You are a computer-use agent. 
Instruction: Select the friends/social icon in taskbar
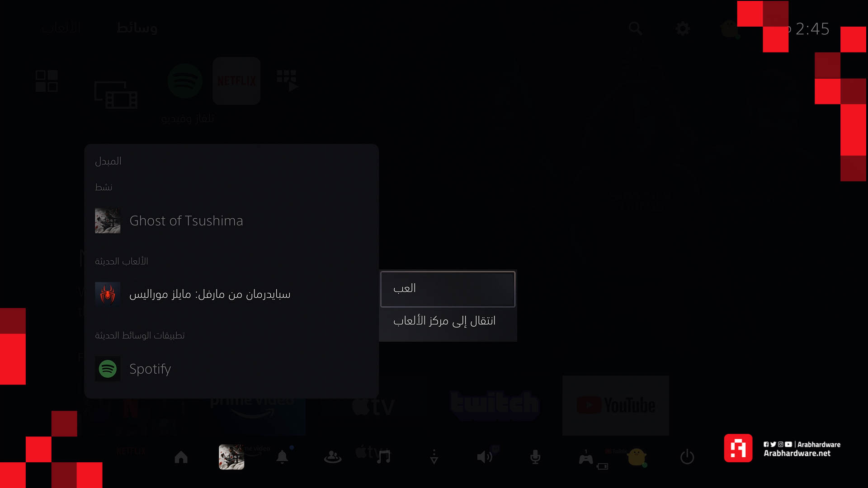pos(333,457)
